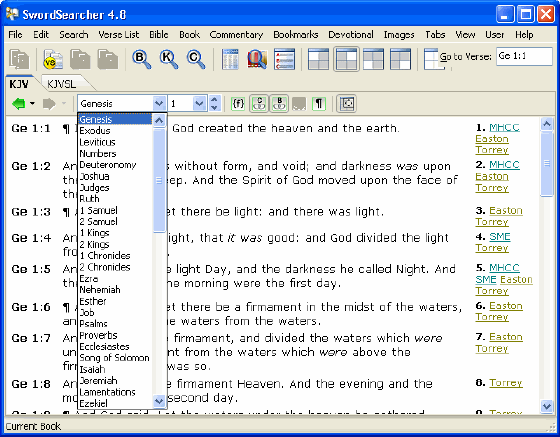This screenshot has width=560, height=437.
Task: Click gray forward navigation arrow
Action: (x=49, y=104)
